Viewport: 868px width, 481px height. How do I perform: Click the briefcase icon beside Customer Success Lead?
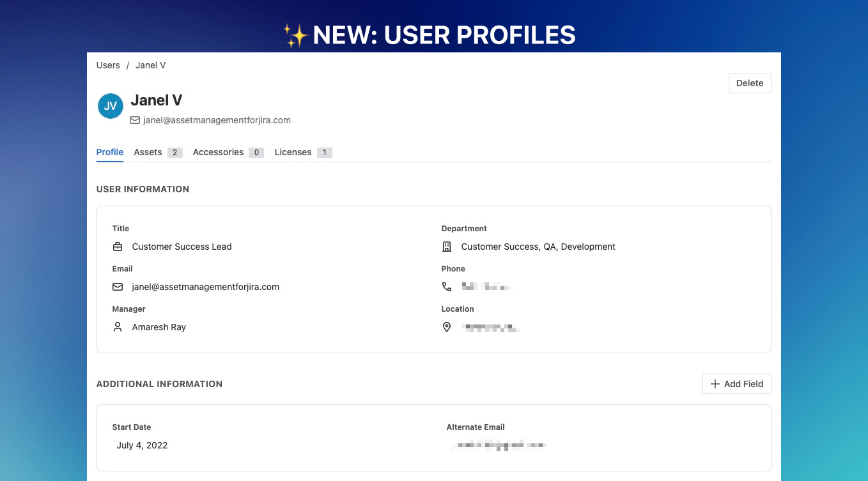118,247
